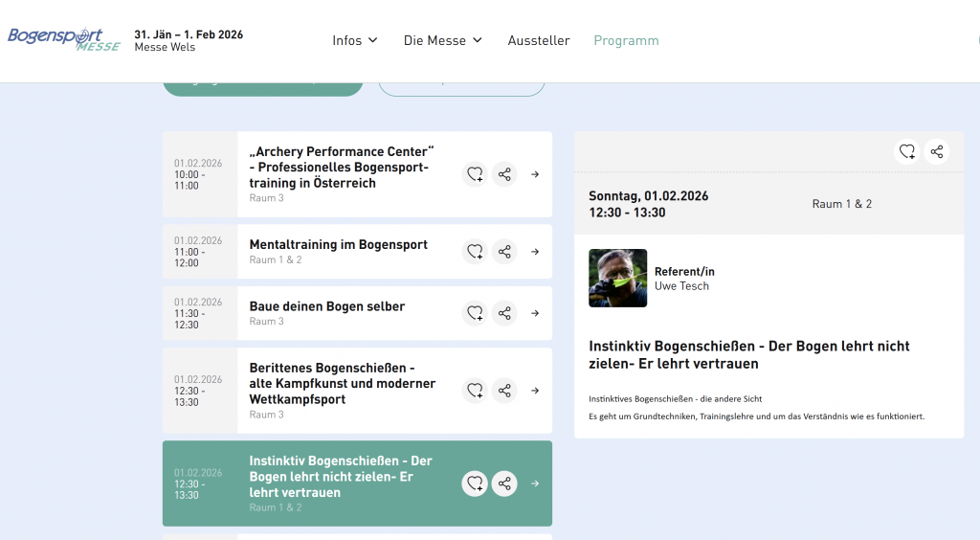Click the Bogensport Messe logo

pos(63,38)
